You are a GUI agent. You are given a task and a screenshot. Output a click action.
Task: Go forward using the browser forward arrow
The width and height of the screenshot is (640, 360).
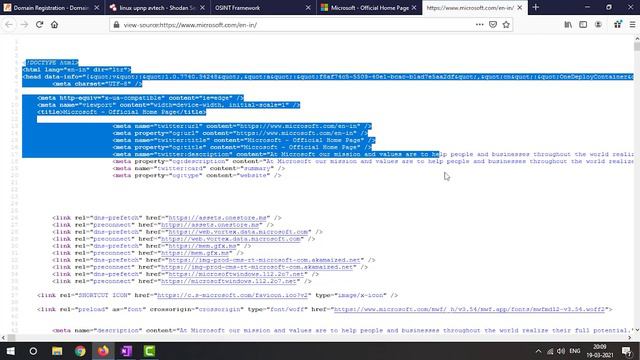(x=24, y=24)
